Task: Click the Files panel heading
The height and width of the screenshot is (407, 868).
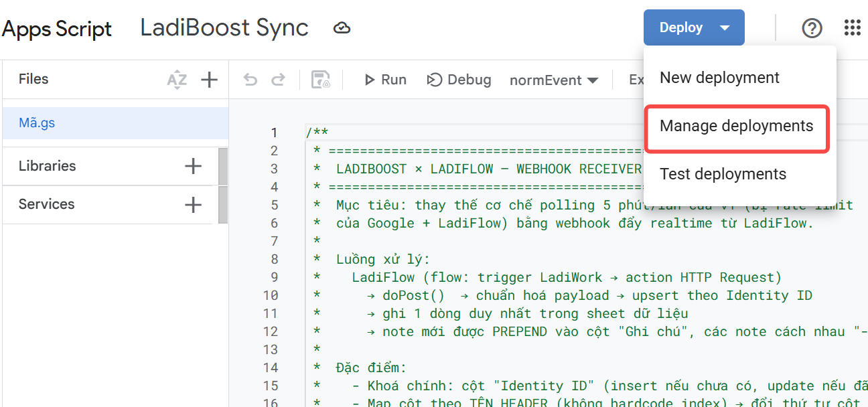Action: click(x=33, y=79)
